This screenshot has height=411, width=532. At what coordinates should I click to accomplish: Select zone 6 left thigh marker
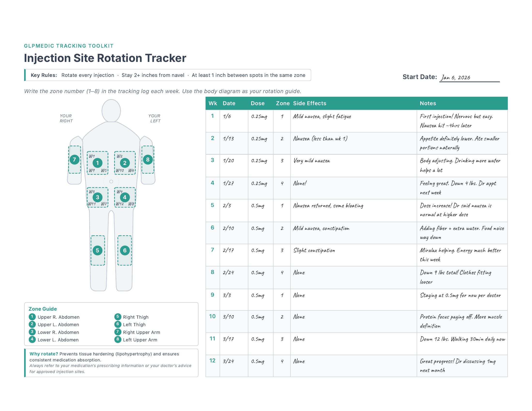pos(125,250)
